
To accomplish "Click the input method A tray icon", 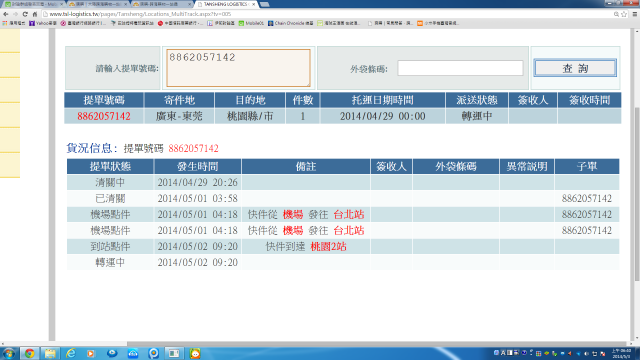I will pos(503,353).
